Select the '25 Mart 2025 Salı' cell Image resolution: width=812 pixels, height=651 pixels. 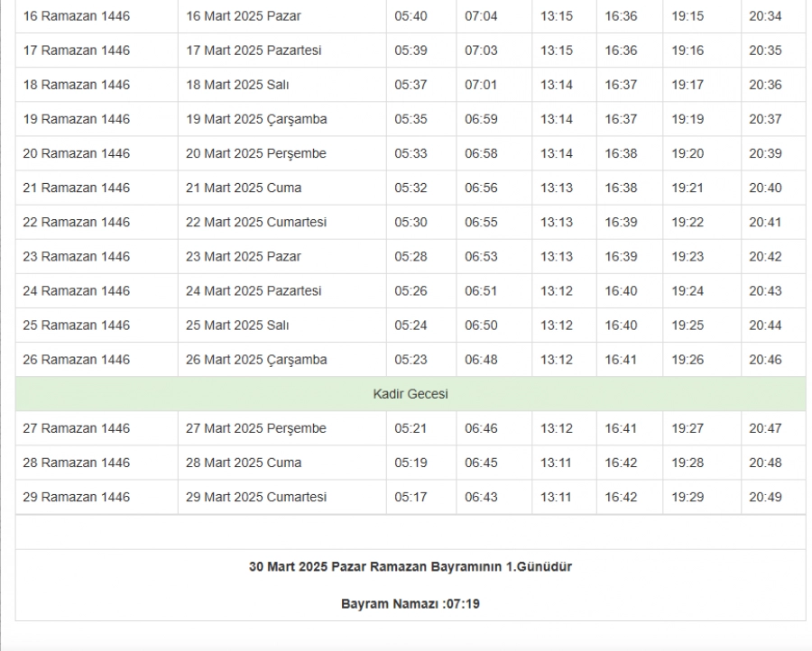(x=237, y=325)
